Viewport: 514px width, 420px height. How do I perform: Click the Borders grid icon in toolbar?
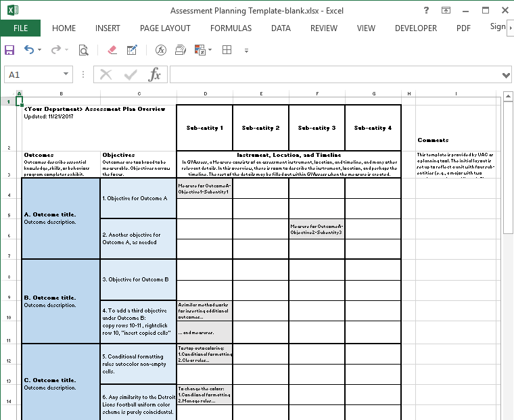[x=227, y=50]
